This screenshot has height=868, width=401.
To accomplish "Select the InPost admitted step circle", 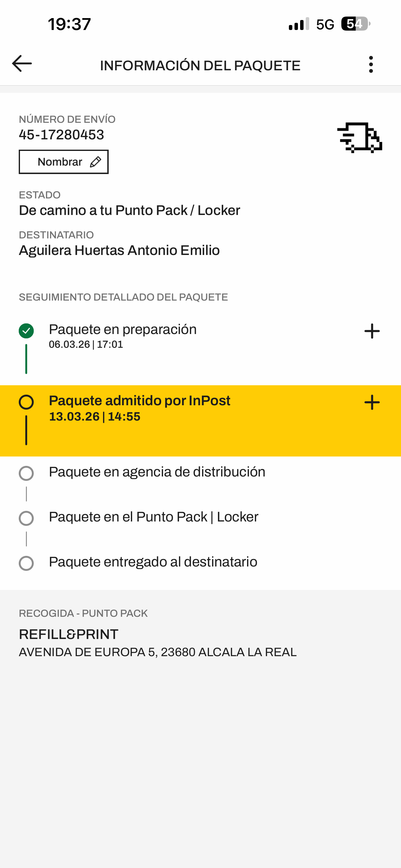I will [x=26, y=402].
